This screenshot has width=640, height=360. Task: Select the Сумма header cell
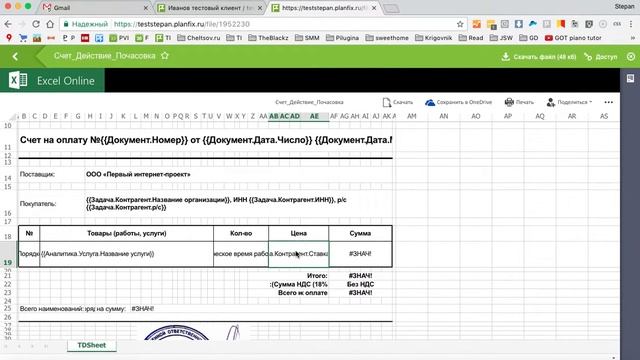(360, 233)
